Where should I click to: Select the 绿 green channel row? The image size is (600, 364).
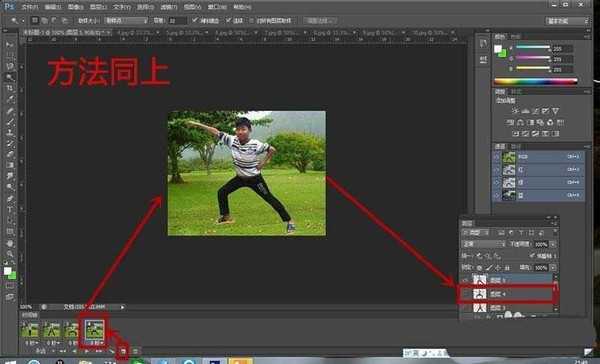click(538, 183)
